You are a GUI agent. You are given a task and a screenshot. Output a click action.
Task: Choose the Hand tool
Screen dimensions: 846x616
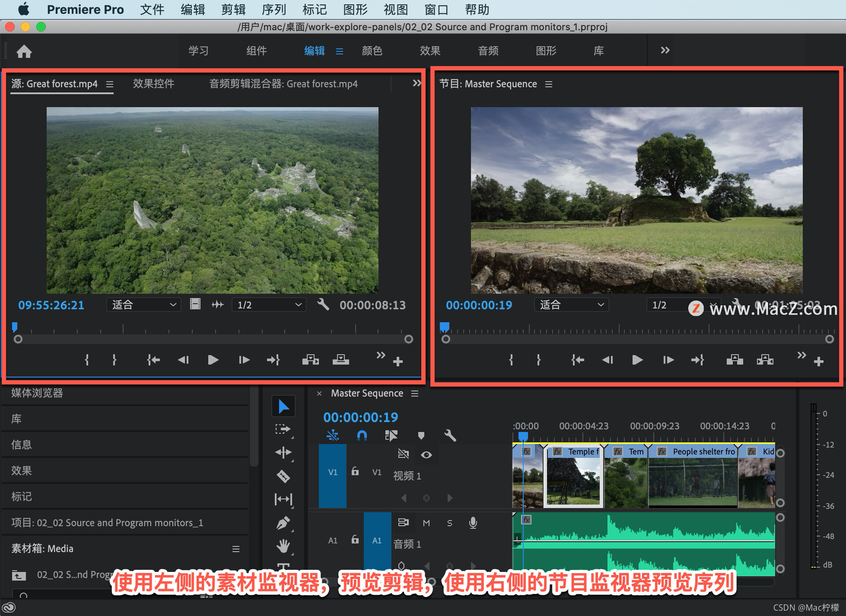[283, 546]
